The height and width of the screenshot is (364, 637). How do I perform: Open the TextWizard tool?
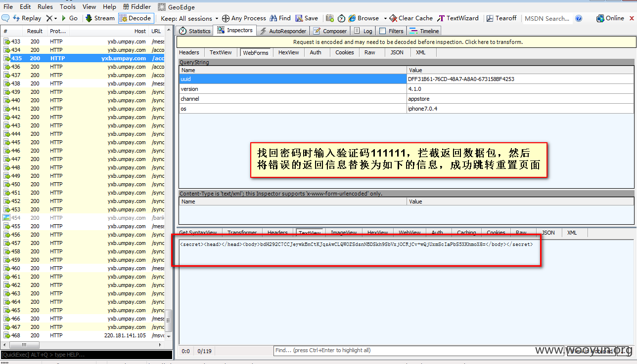(x=458, y=18)
